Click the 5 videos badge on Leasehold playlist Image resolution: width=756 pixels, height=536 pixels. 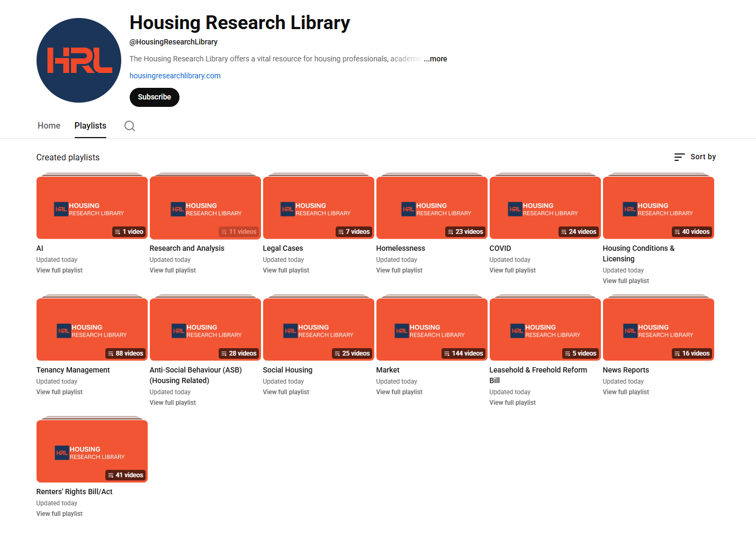tap(580, 353)
